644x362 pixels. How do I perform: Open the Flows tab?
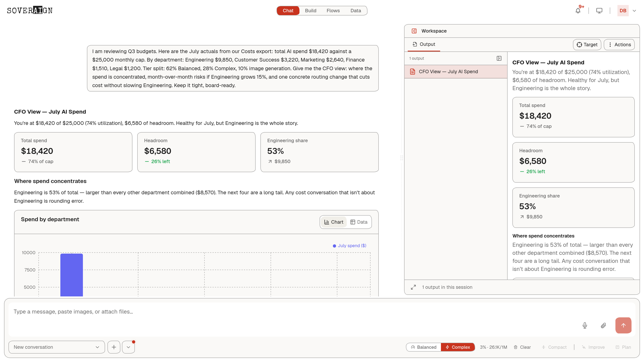pyautogui.click(x=333, y=10)
